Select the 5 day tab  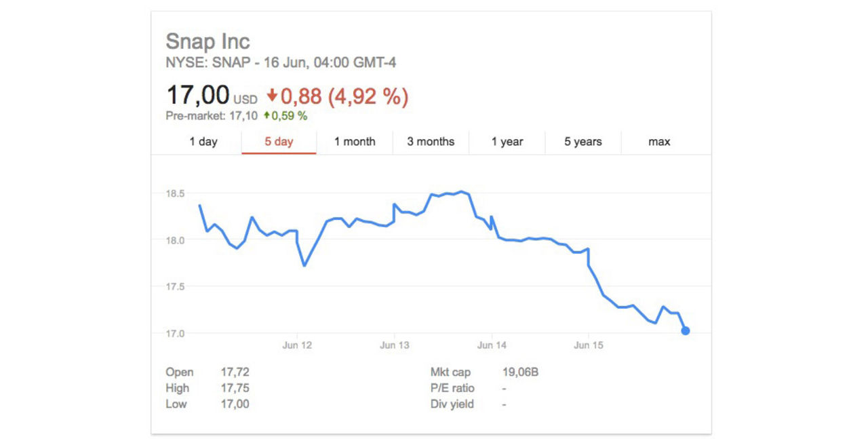(x=279, y=142)
